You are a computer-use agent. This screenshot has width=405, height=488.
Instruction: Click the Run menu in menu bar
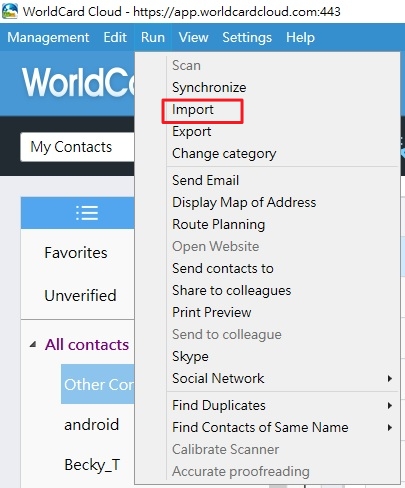click(x=153, y=37)
